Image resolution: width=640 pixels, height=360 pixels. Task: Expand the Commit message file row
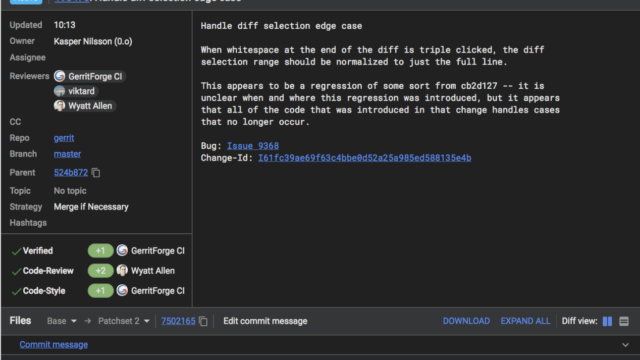pyautogui.click(x=625, y=345)
